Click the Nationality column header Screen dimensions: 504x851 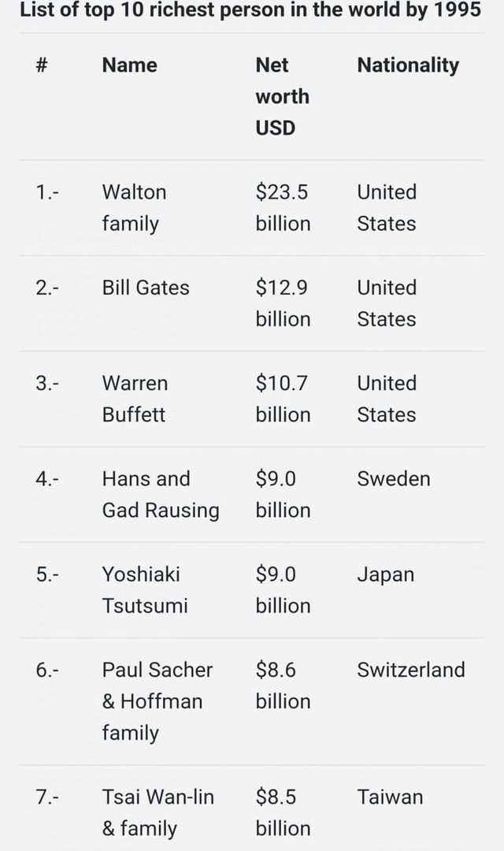[408, 65]
